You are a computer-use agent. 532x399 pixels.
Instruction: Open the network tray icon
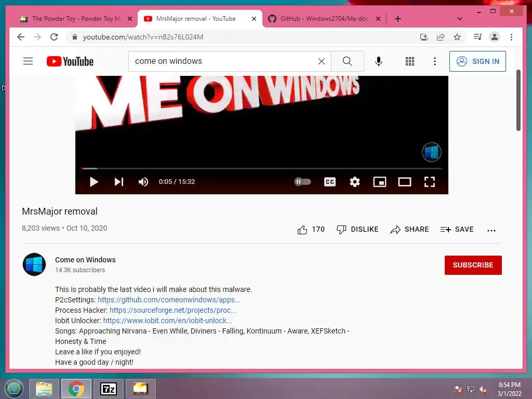coord(470,389)
